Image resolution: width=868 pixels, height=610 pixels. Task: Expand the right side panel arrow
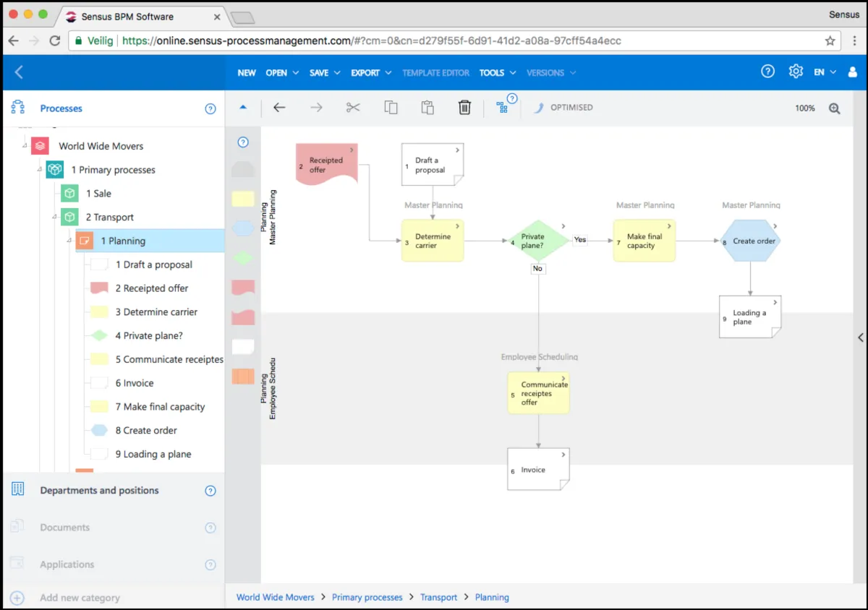[861, 338]
